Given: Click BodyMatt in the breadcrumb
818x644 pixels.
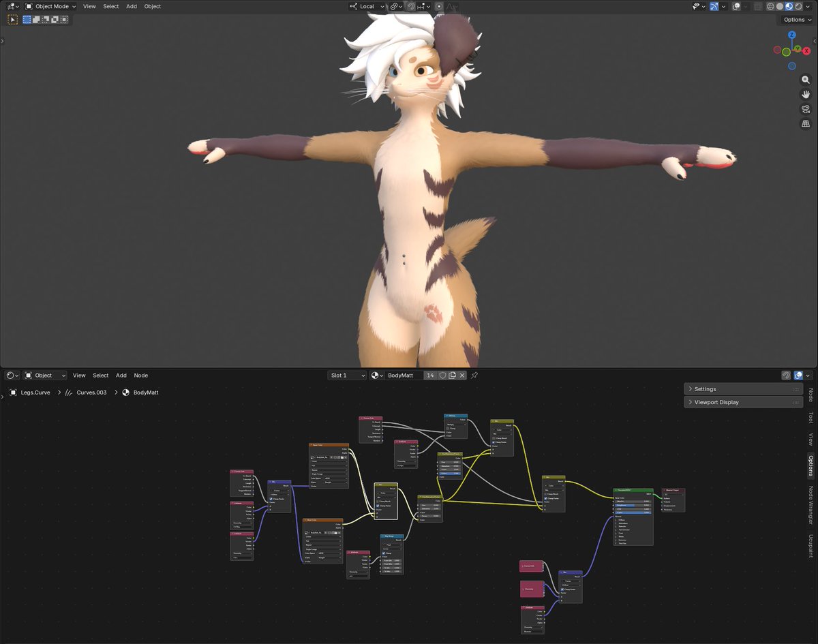Looking at the screenshot, I should point(146,393).
